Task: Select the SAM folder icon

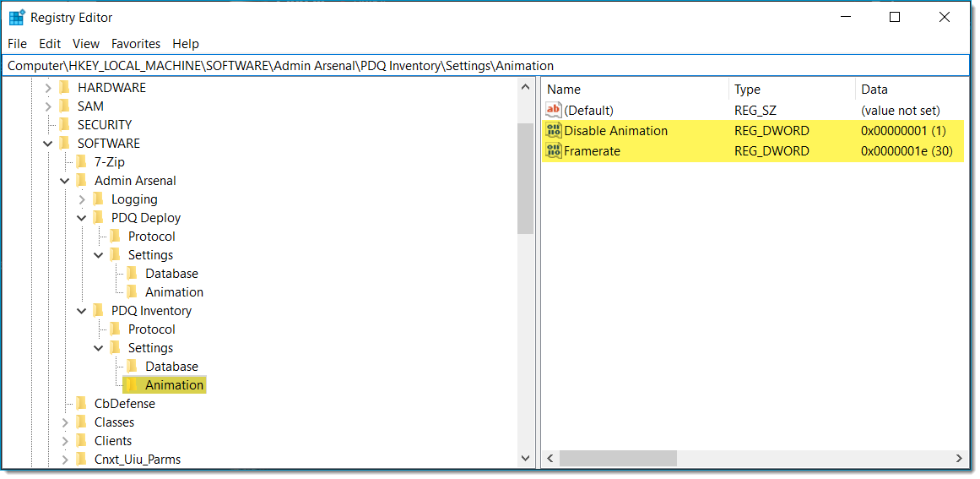Action: pyautogui.click(x=64, y=106)
